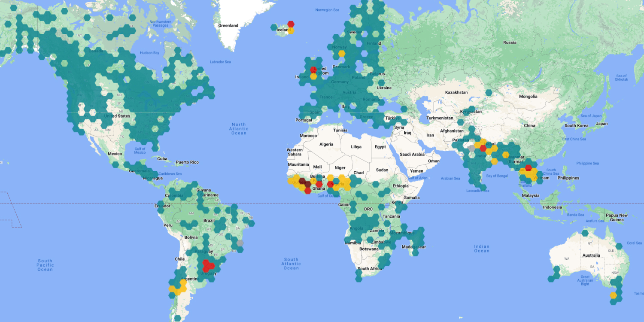644x322 pixels.
Task: Click the red hexagon over Iceland
Action: [x=291, y=24]
